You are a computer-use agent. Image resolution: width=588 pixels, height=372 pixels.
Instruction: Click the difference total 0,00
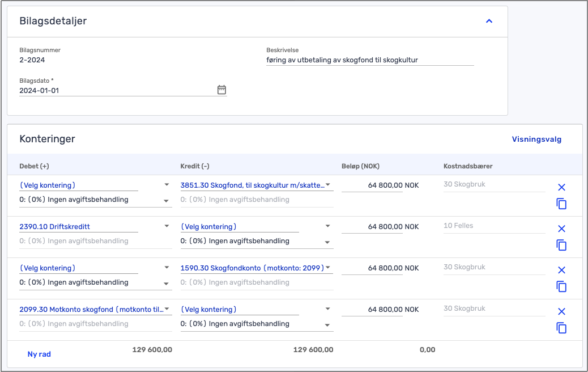pyautogui.click(x=428, y=350)
